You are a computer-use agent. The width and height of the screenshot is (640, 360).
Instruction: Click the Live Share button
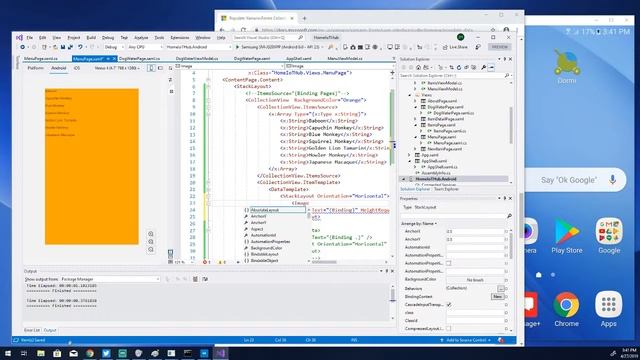coord(455,47)
